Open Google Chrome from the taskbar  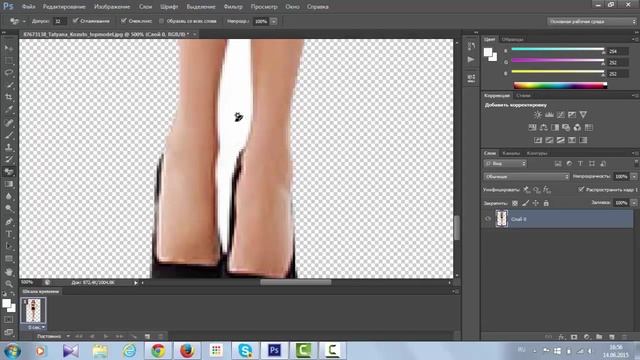tap(158, 351)
